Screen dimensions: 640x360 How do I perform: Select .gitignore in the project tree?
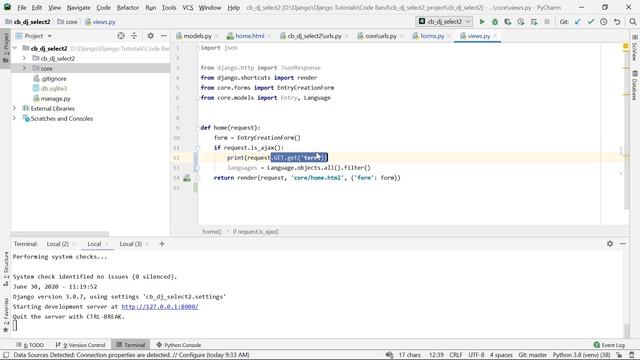coord(53,78)
